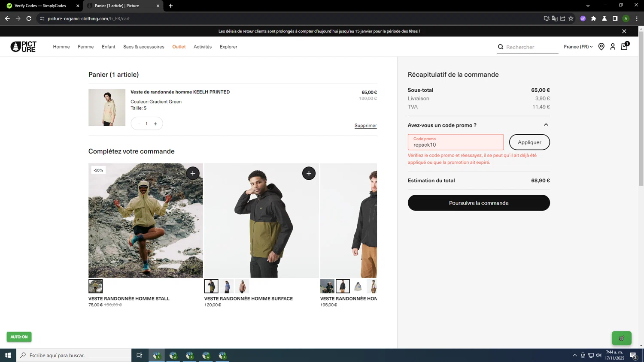Screen dimensions: 644x362
Task: Open the Enfant menu
Action: [x=108, y=47]
